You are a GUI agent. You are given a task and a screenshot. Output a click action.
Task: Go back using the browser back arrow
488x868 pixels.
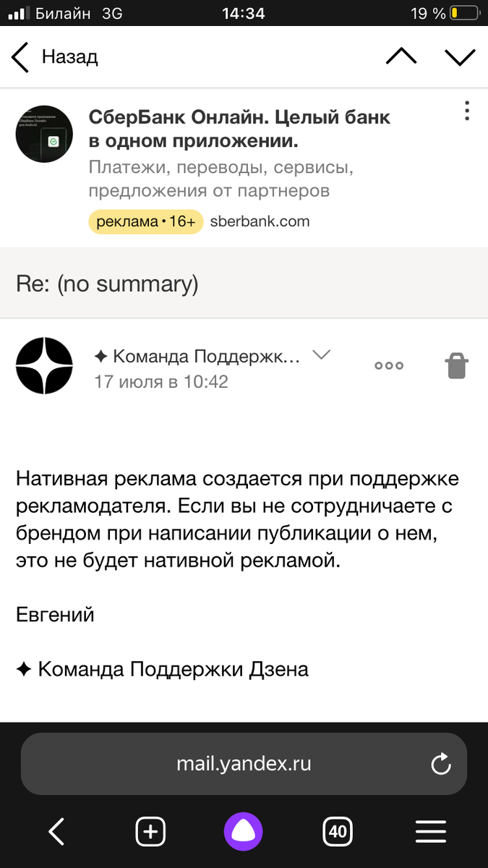tap(56, 831)
